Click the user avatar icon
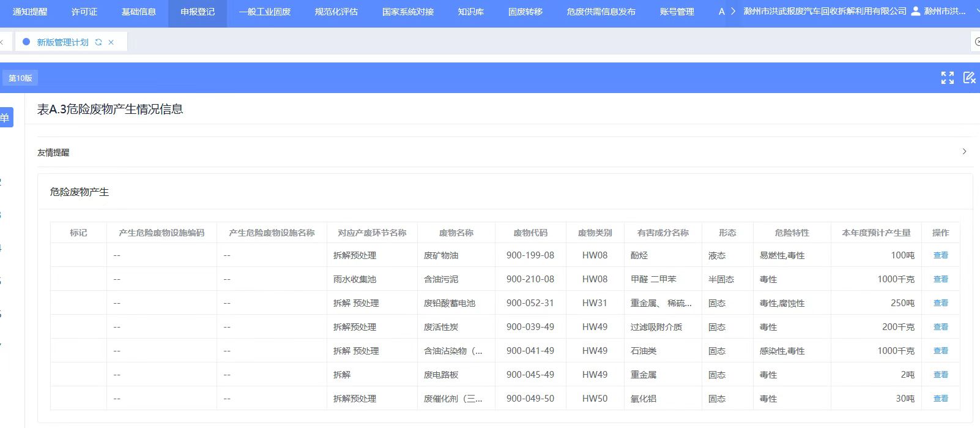This screenshot has height=428, width=980. 915,12
